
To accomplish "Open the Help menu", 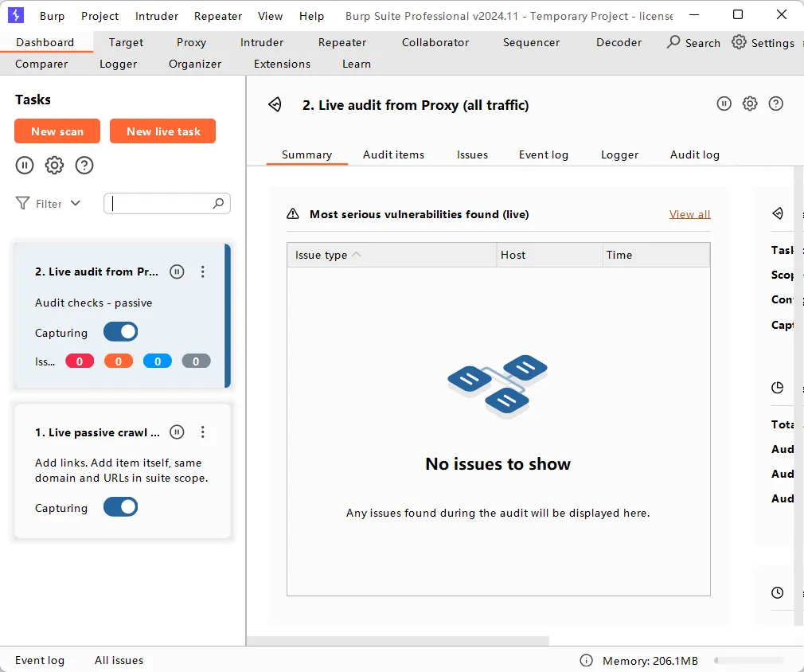I will click(x=312, y=16).
